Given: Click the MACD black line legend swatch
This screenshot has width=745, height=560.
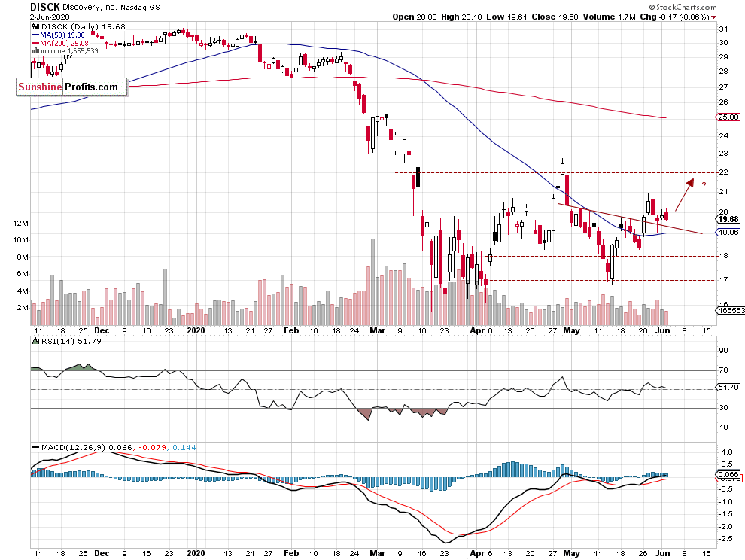Looking at the screenshot, I should pyautogui.click(x=35, y=447).
